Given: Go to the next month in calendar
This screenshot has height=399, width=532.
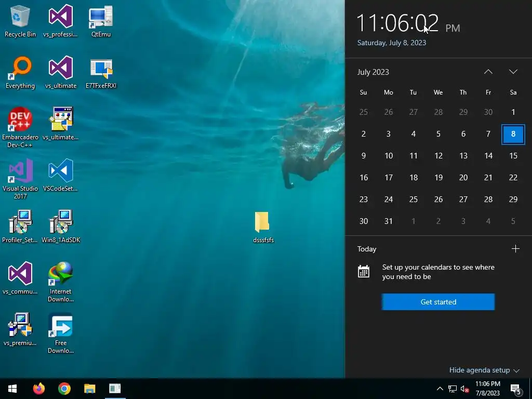Looking at the screenshot, I should click(513, 72).
